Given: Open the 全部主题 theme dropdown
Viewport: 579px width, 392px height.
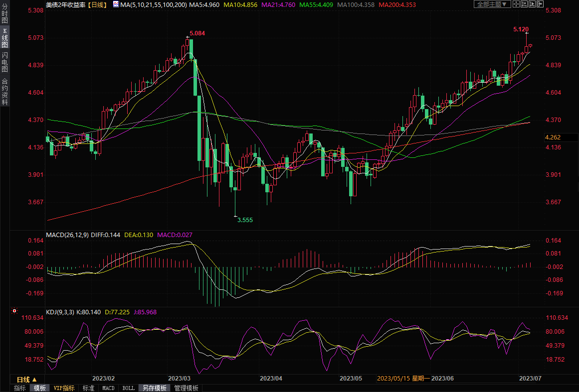Looking at the screenshot, I should point(491,4).
